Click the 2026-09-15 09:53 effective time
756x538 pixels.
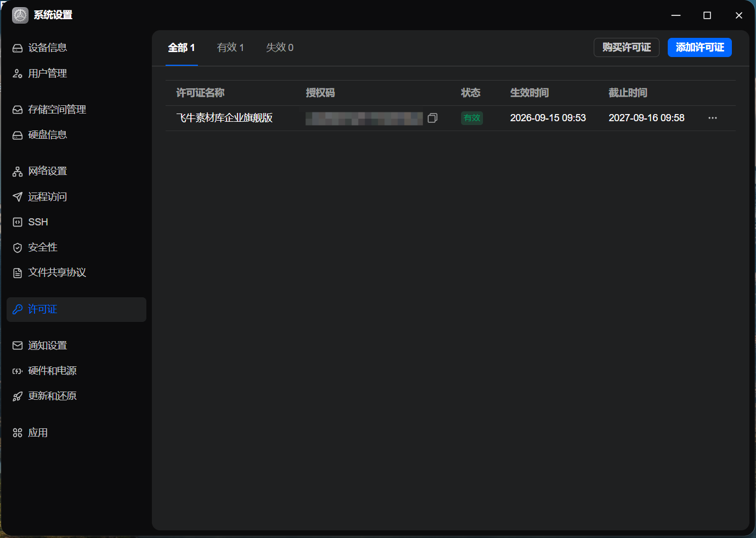point(548,118)
